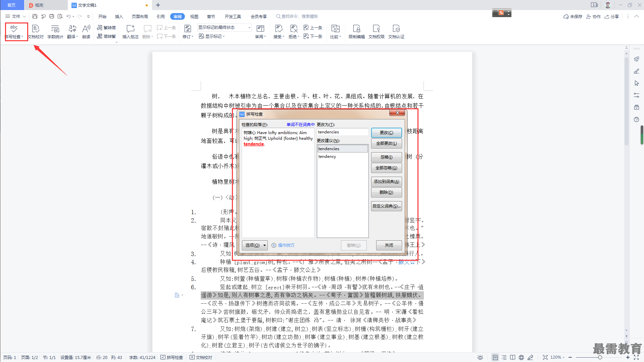This screenshot has width=644, height=362.
Task: Click fullscreen icon at bottom right
Action: point(636,357)
